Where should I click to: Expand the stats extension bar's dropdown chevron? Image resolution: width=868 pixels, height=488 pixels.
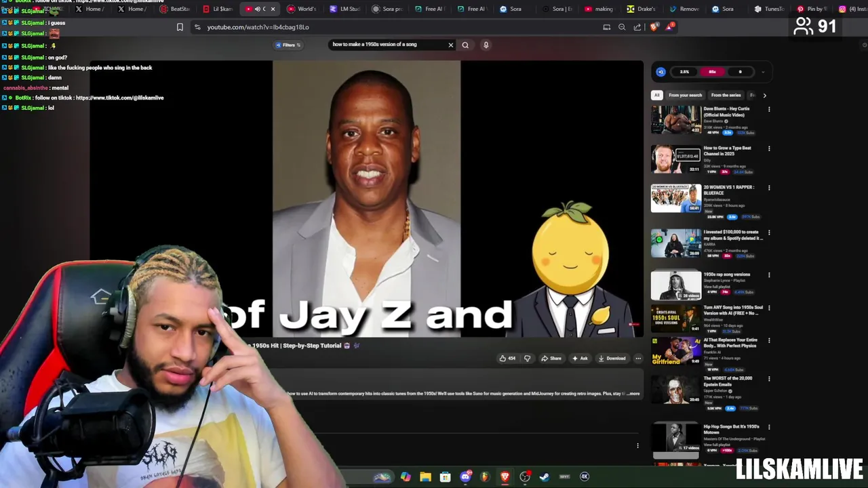click(763, 72)
